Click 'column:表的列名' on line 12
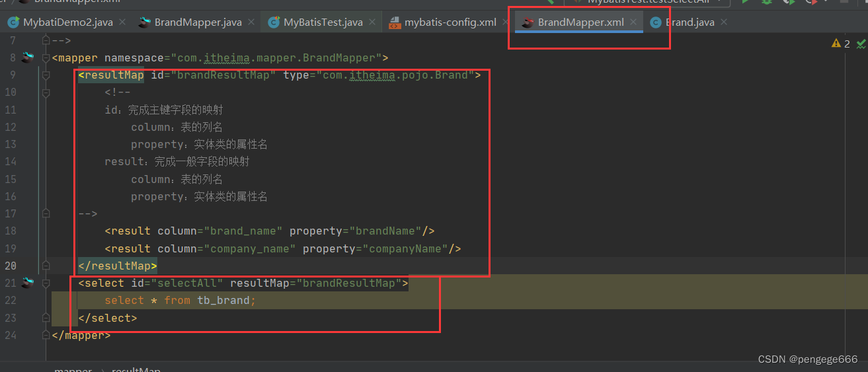 tap(177, 127)
